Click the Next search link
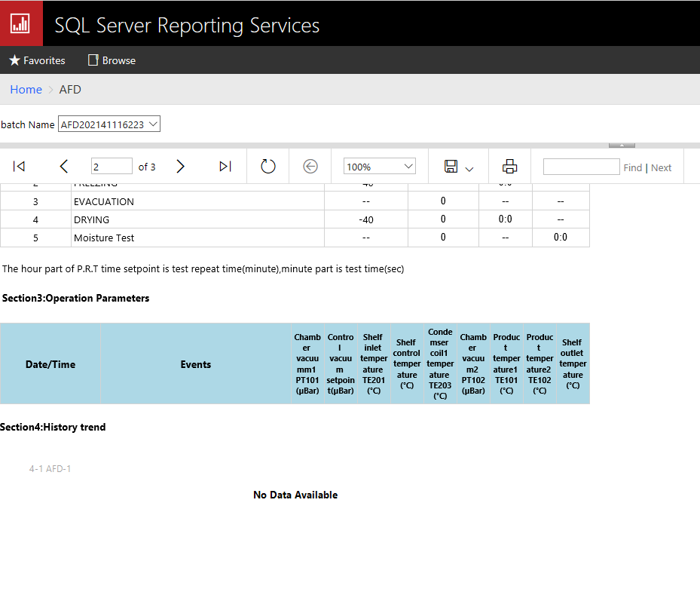The height and width of the screenshot is (601, 700). click(x=661, y=167)
